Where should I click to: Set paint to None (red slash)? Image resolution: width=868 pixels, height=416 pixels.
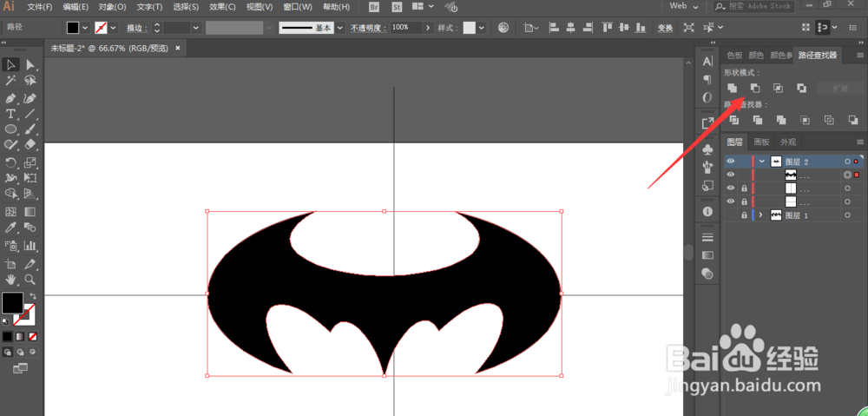point(33,336)
